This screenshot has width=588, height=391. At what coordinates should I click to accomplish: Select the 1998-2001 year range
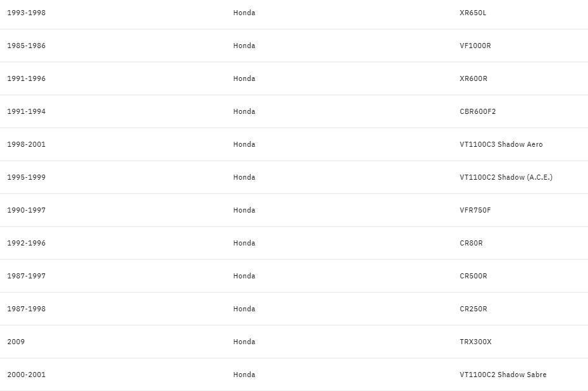(x=26, y=144)
